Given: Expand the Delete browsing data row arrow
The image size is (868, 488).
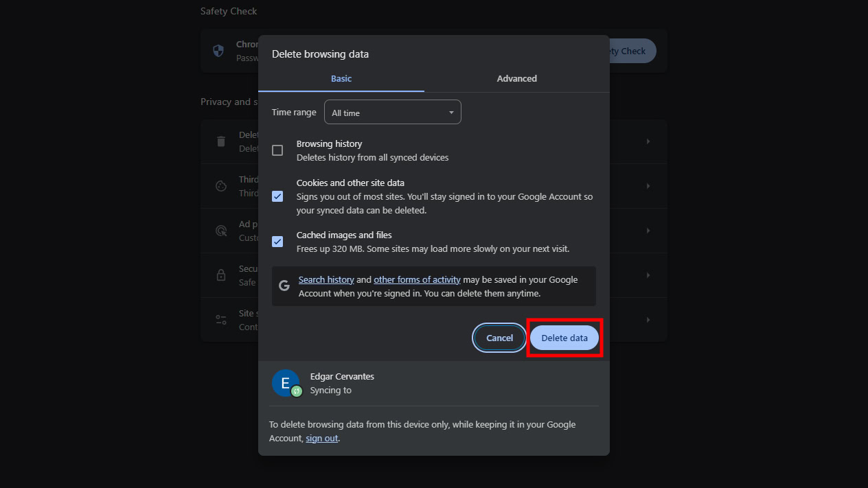Looking at the screenshot, I should [x=648, y=141].
